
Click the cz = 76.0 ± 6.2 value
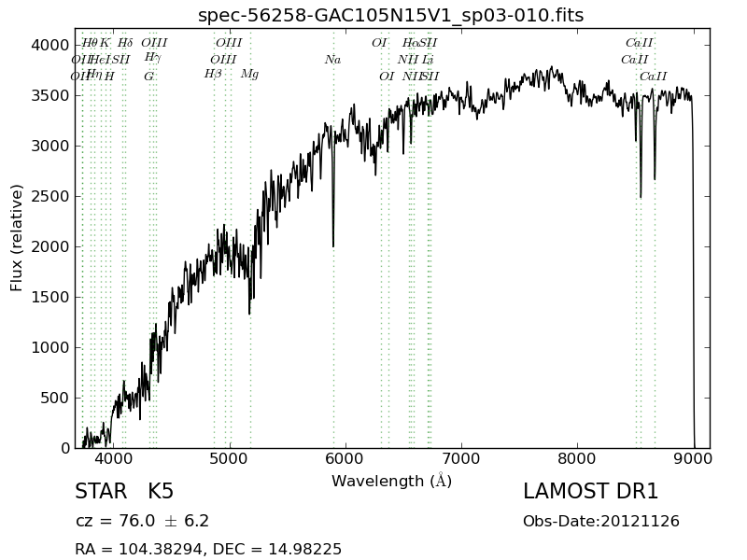coord(143,521)
